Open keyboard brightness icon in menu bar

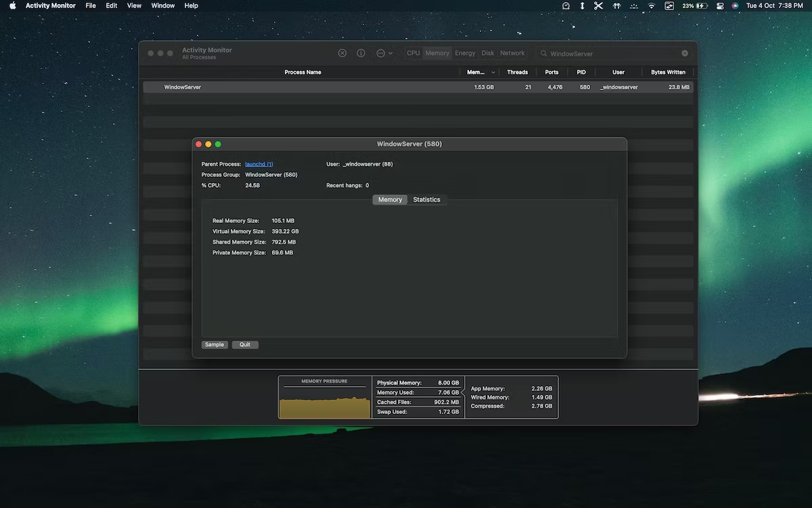[633, 5]
